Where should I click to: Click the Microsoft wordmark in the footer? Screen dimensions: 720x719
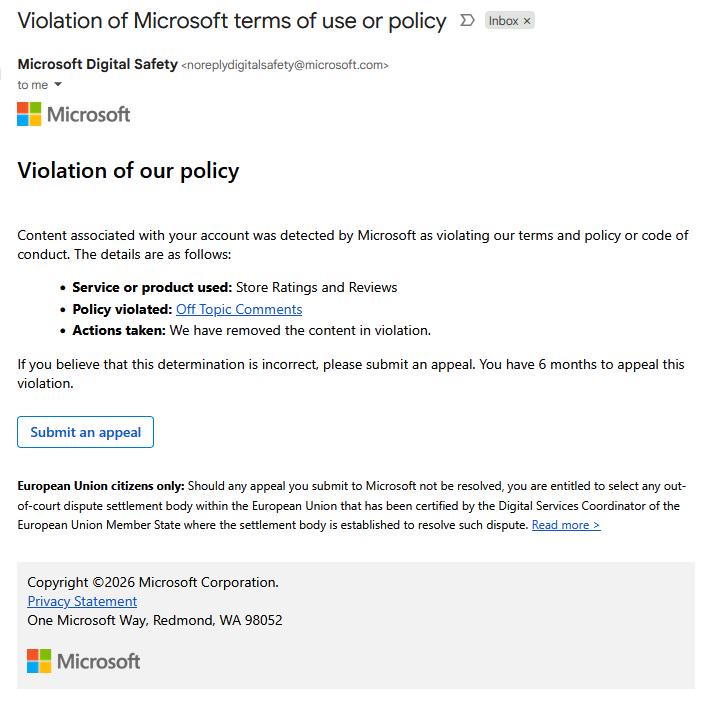click(x=98, y=661)
